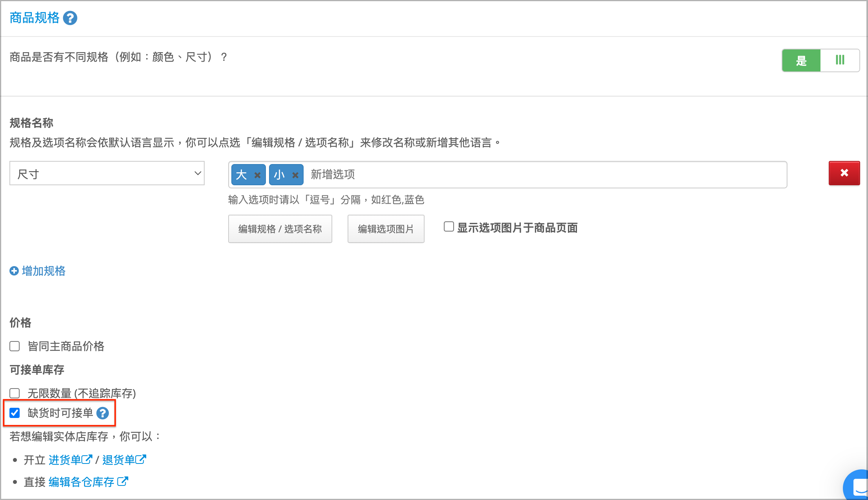Uncheck 缺货时可接单 checkbox
This screenshot has width=868, height=500.
pos(15,413)
